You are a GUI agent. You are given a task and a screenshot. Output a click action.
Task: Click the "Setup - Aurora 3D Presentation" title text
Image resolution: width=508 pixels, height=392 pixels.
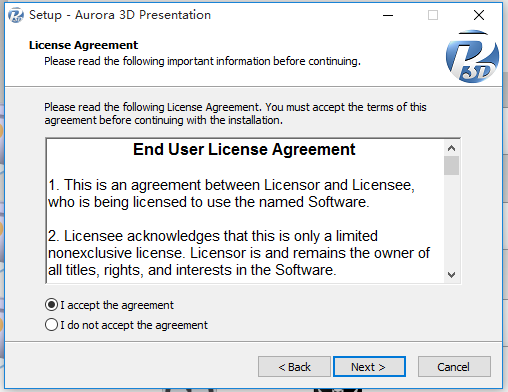click(120, 15)
